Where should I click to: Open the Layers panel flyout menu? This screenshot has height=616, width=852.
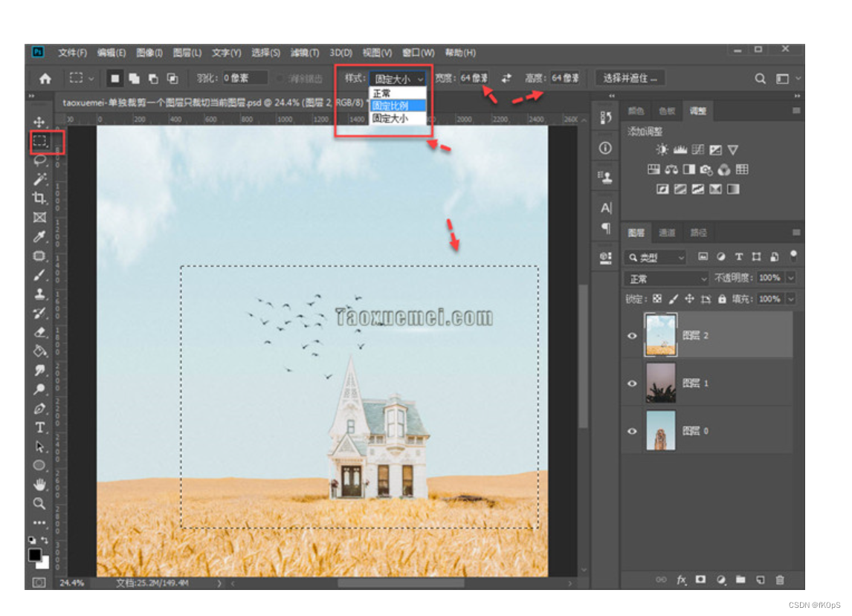(796, 233)
